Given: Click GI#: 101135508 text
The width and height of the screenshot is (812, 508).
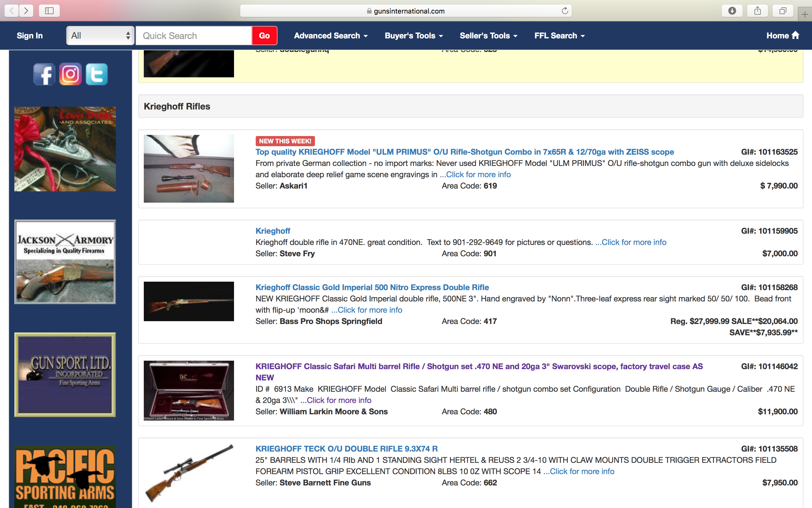Looking at the screenshot, I should 769,448.
